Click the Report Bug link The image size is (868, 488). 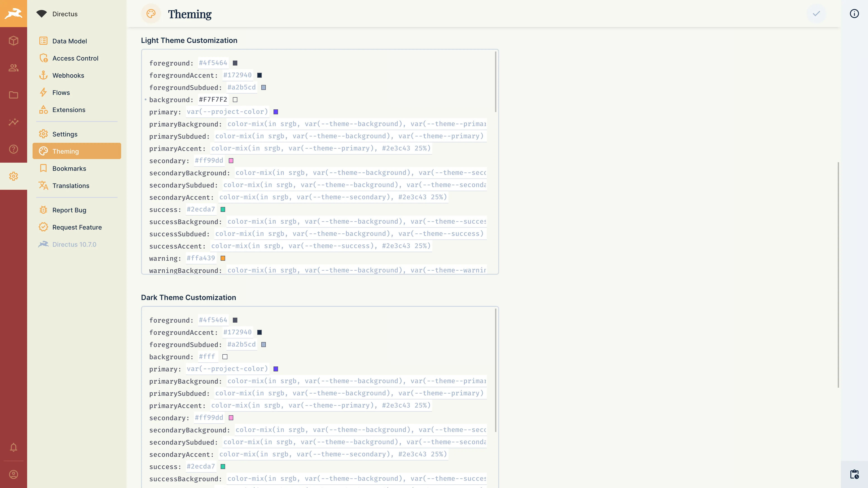(69, 210)
